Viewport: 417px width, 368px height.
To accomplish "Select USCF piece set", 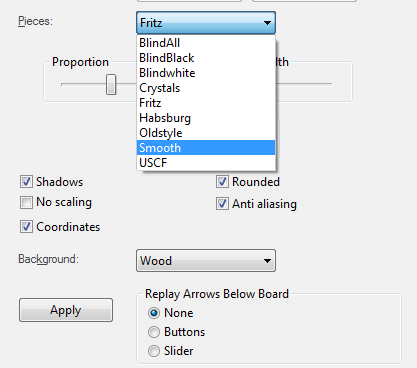I will 206,163.
